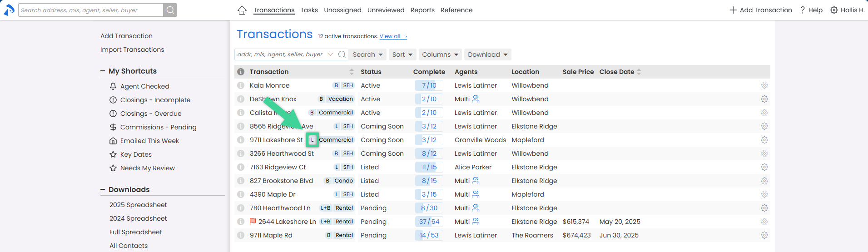The width and height of the screenshot is (868, 252).
Task: Open the Unreviewed nav tab
Action: coord(386,10)
